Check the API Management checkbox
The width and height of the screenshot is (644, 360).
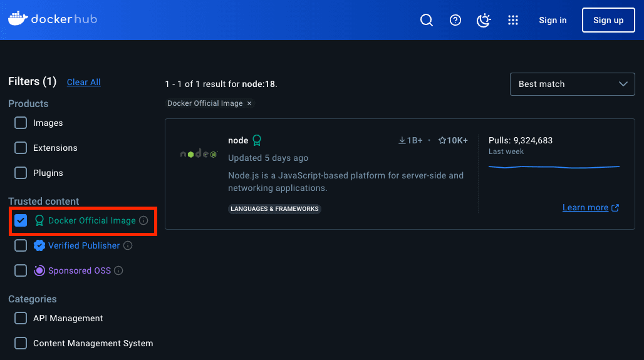[x=21, y=318]
